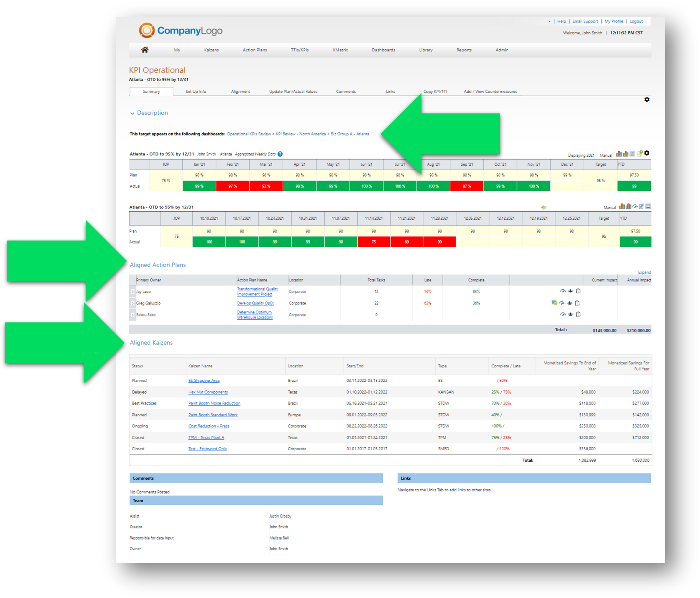700x598 pixels.
Task: Open monthly table settings gear icon
Action: pyautogui.click(x=647, y=153)
